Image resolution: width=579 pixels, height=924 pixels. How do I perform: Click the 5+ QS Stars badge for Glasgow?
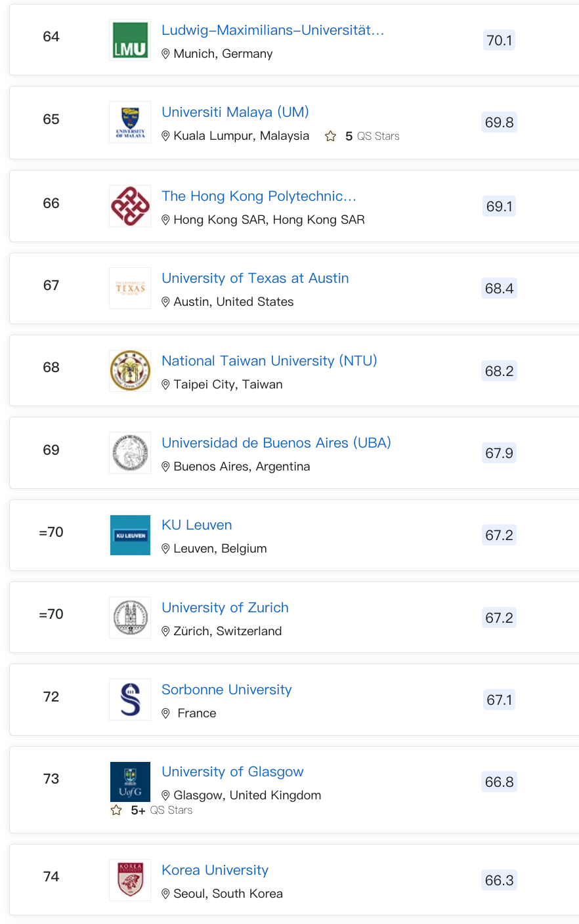pyautogui.click(x=152, y=810)
